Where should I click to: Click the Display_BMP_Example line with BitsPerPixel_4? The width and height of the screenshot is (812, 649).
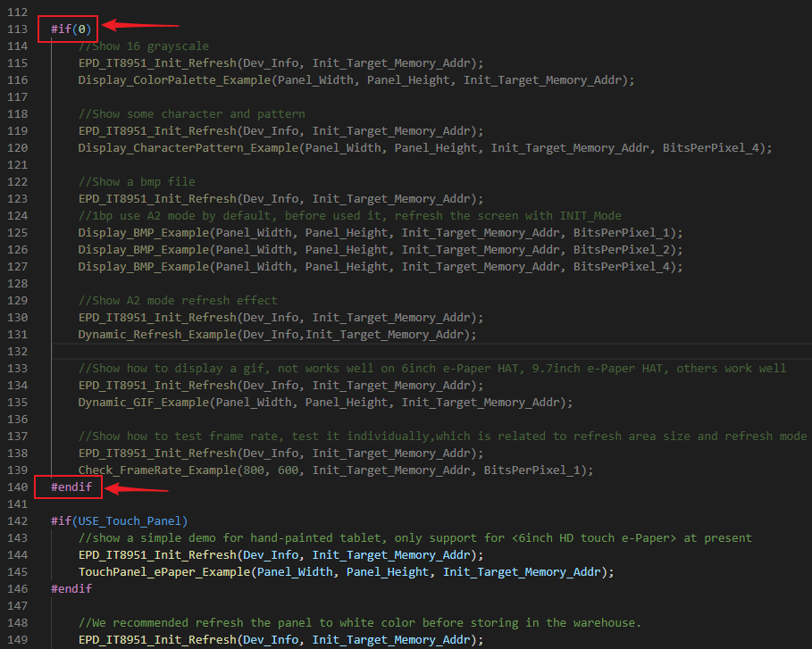381,267
